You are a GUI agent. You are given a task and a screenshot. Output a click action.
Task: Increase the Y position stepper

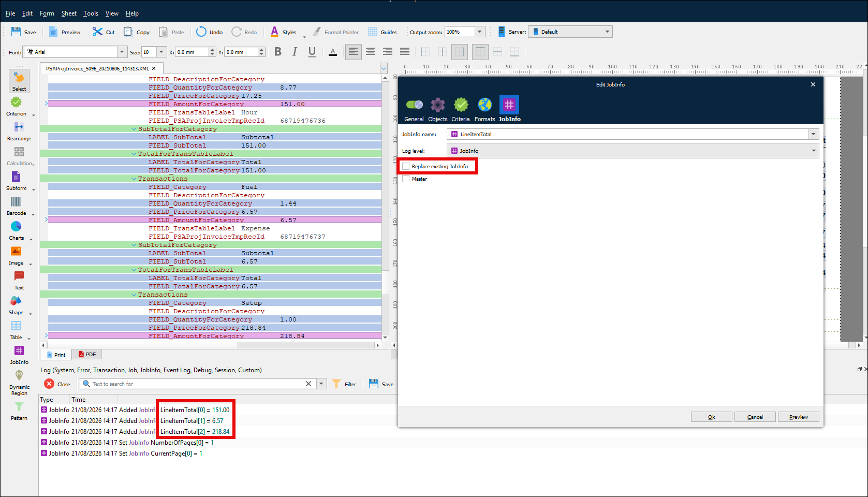click(261, 50)
